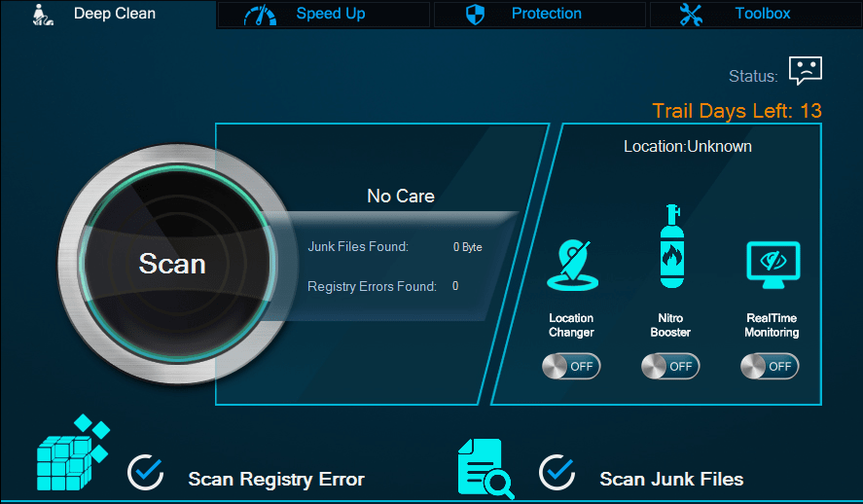Click the sad face status icon
This screenshot has height=504, width=863.
point(806,70)
